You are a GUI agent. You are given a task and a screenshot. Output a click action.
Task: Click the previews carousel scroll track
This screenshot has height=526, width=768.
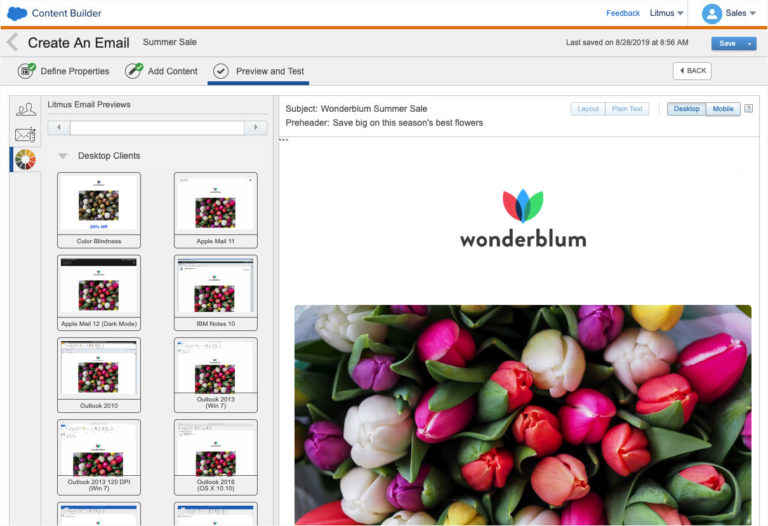(x=157, y=128)
